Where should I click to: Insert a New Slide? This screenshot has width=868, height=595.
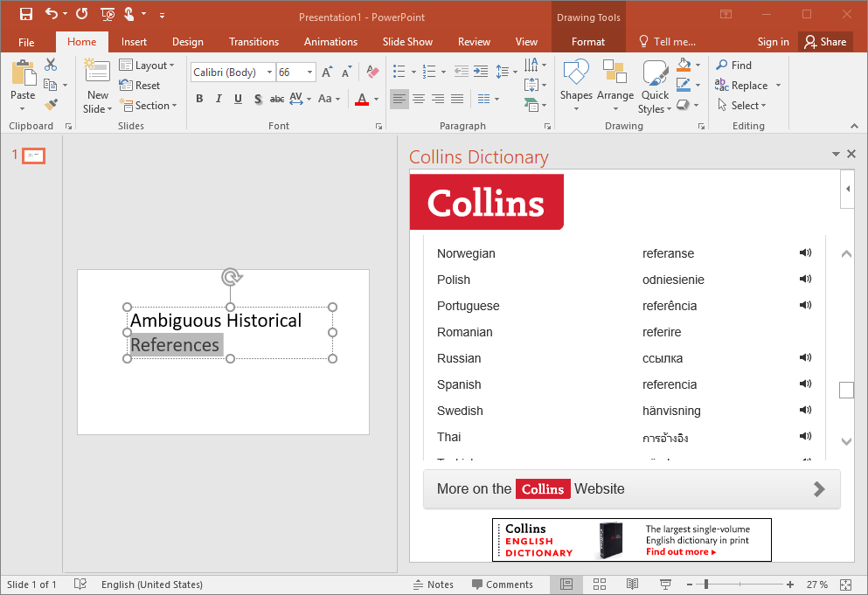(x=97, y=73)
